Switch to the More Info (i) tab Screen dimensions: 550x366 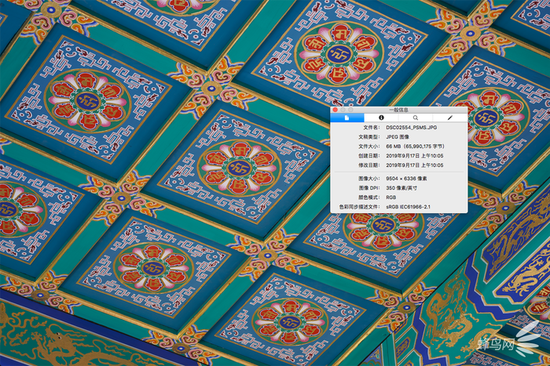tap(381, 118)
